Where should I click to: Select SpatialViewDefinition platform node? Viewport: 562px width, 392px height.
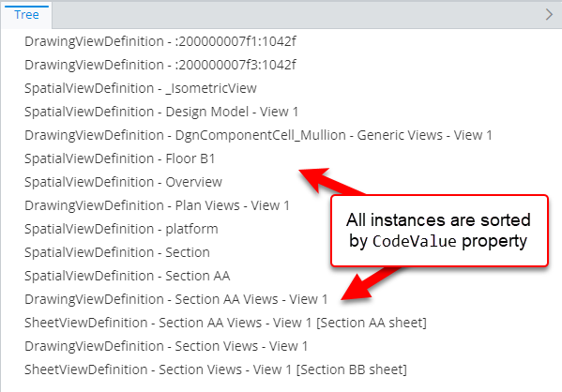pos(121,229)
